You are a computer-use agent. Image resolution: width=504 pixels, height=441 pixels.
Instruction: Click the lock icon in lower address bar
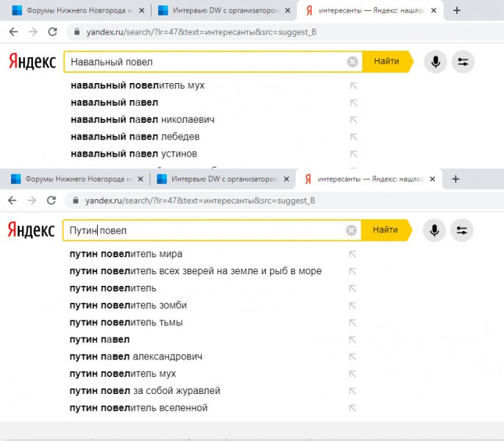pos(76,200)
